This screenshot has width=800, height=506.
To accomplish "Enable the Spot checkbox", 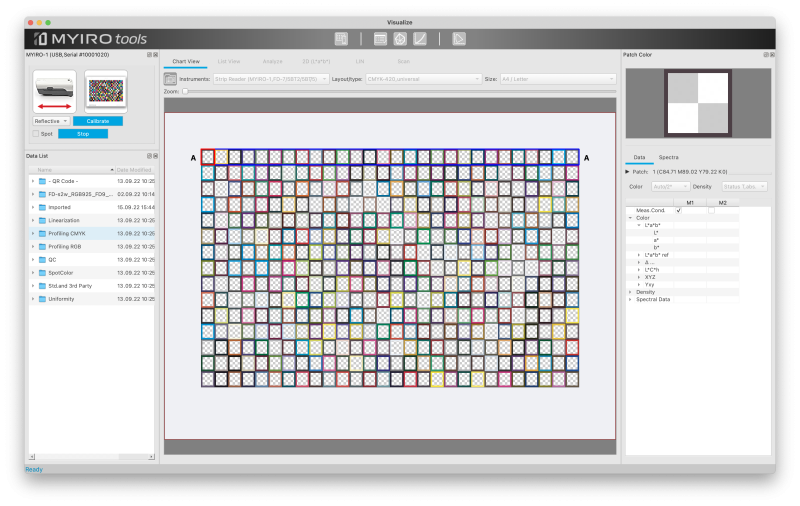I will click(x=36, y=133).
